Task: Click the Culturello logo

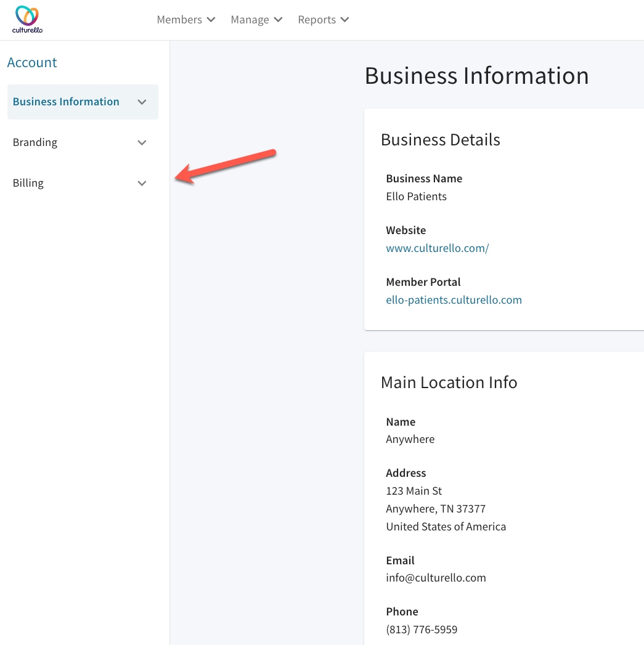Action: click(x=27, y=19)
